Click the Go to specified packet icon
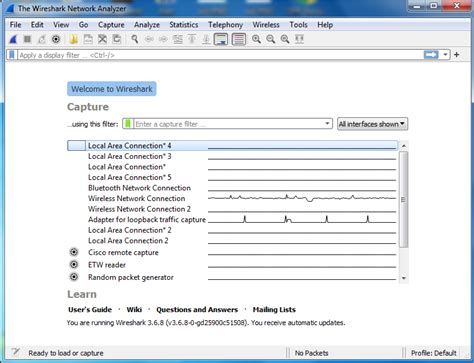 pyautogui.click(x=178, y=39)
